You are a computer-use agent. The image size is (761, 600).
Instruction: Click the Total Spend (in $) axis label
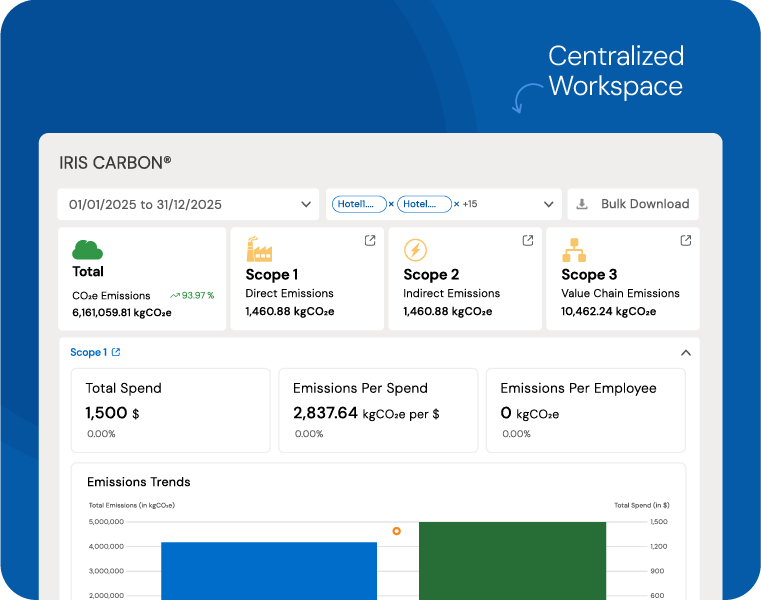[x=642, y=505]
